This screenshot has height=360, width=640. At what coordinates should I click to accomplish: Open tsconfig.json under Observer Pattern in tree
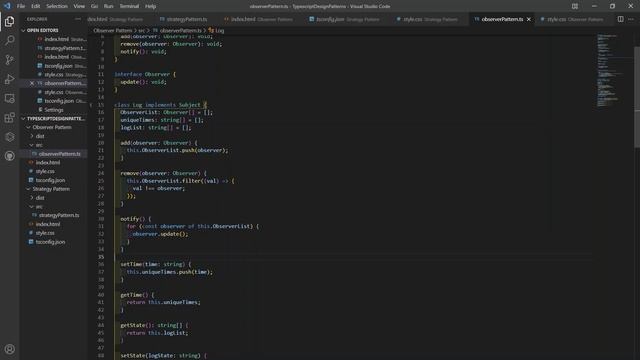[53, 180]
